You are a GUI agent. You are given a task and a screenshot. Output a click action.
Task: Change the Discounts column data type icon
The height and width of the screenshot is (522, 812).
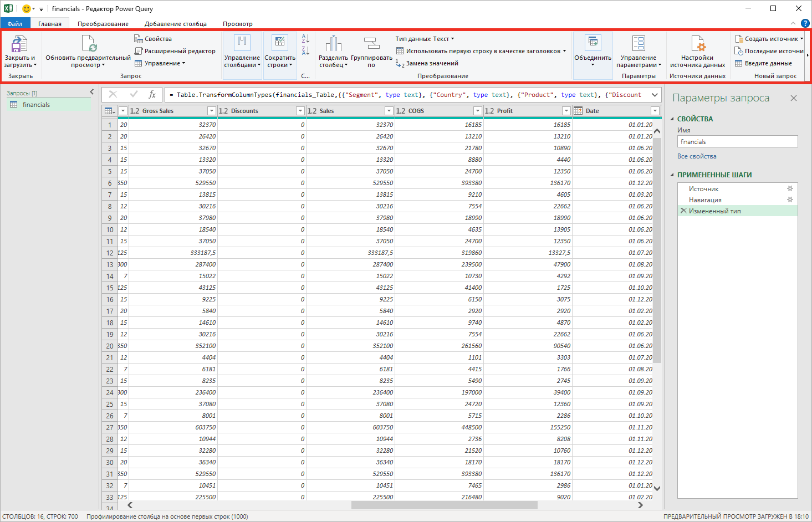click(x=223, y=111)
